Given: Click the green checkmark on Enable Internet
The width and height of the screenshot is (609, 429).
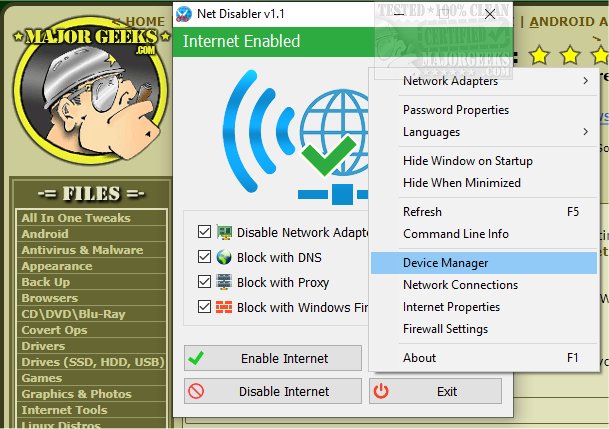Looking at the screenshot, I should [x=196, y=358].
